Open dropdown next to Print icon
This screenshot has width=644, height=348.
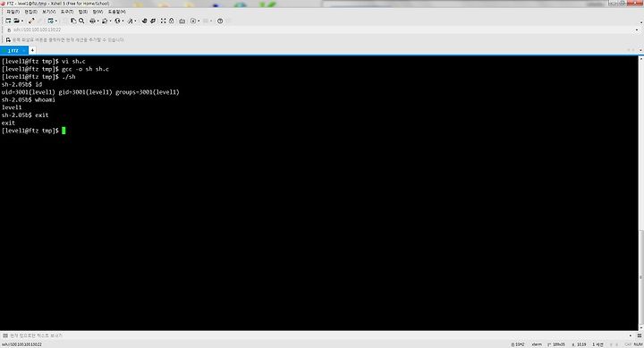97,21
